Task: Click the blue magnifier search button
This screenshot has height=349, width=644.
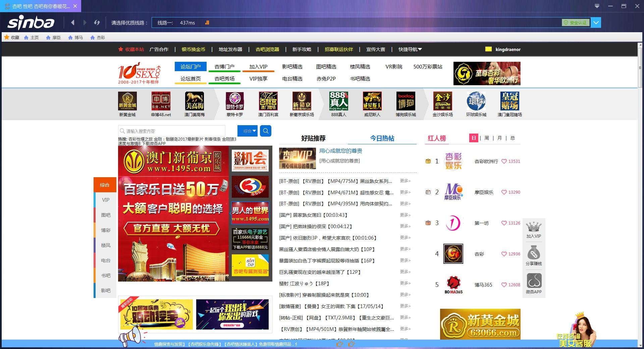Action: [x=266, y=131]
